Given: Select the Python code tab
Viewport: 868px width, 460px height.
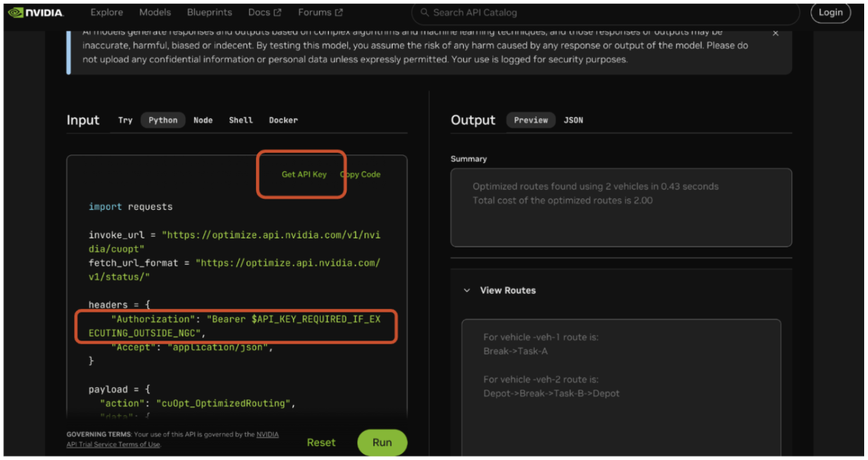Looking at the screenshot, I should pos(163,120).
